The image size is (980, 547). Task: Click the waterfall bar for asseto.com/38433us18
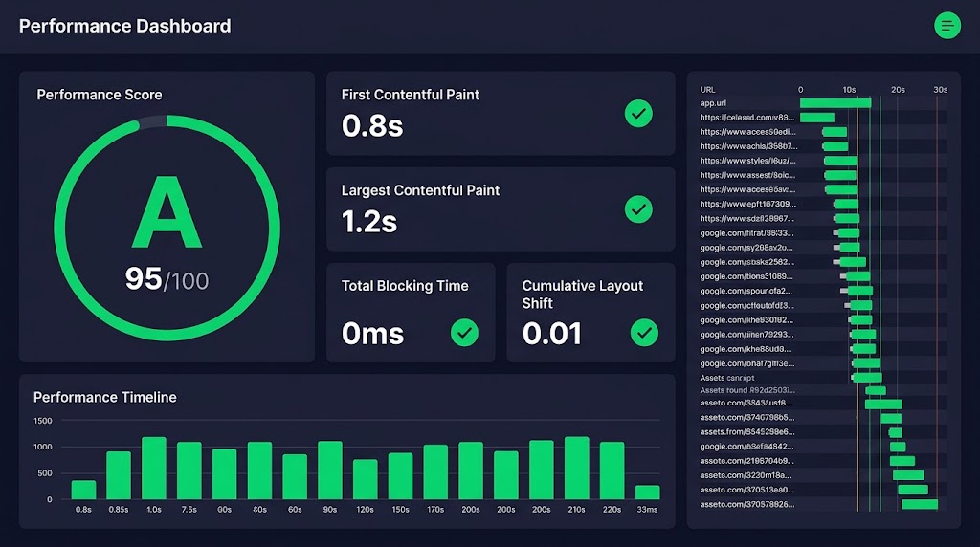point(883,404)
